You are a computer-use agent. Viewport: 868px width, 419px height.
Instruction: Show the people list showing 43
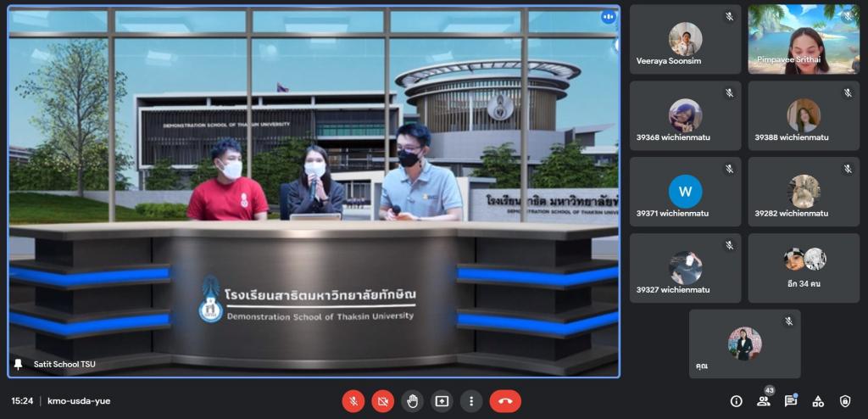[x=764, y=400]
